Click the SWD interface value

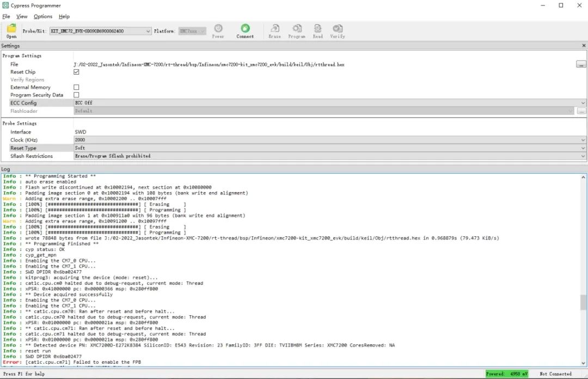point(81,132)
